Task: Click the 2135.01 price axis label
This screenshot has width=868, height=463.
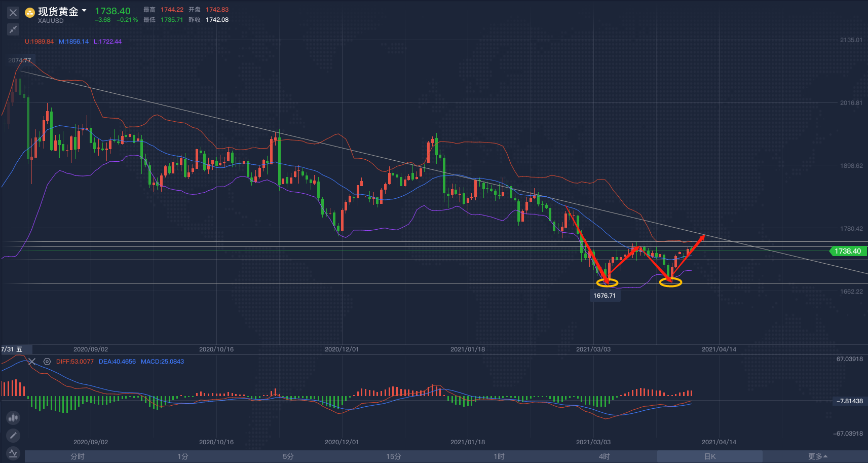Action: pos(851,40)
